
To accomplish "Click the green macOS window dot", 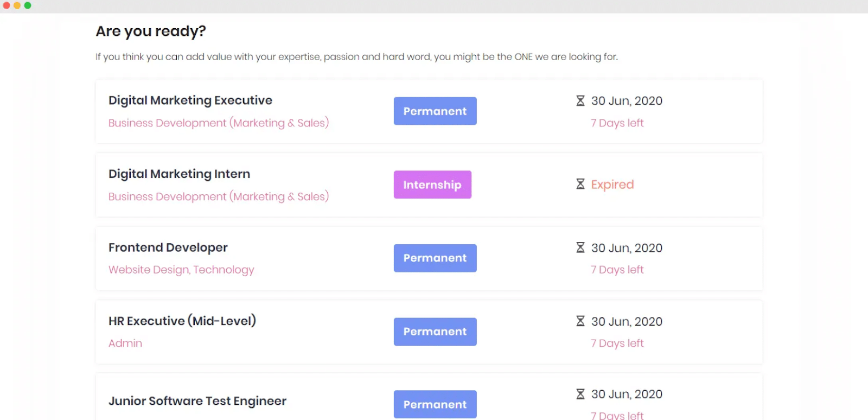I will (28, 5).
